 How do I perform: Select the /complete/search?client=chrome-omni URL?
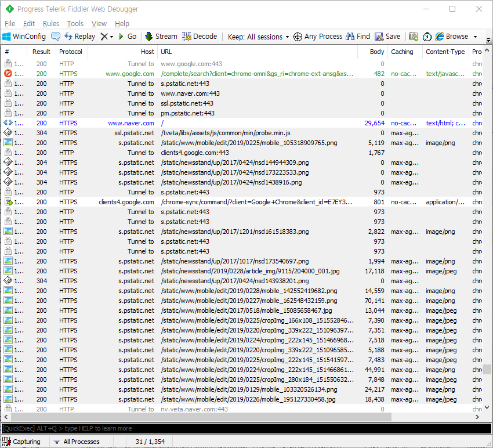click(x=257, y=74)
